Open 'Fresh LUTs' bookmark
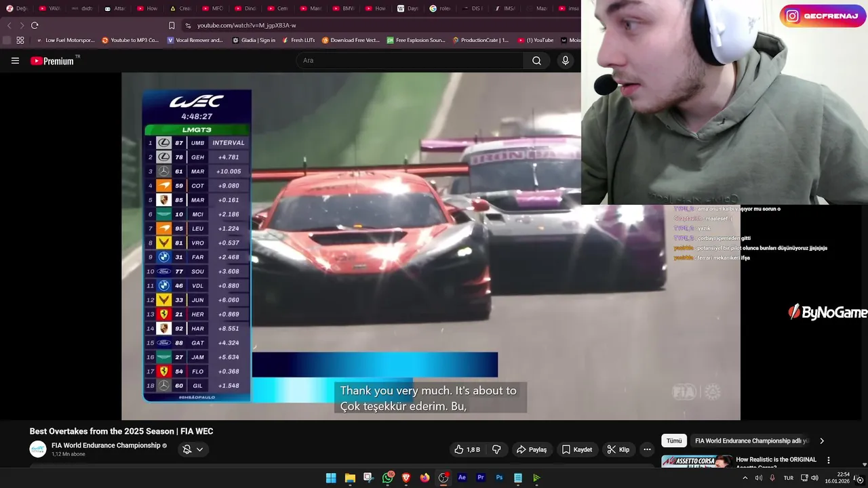Image resolution: width=868 pixels, height=488 pixels. coord(298,40)
